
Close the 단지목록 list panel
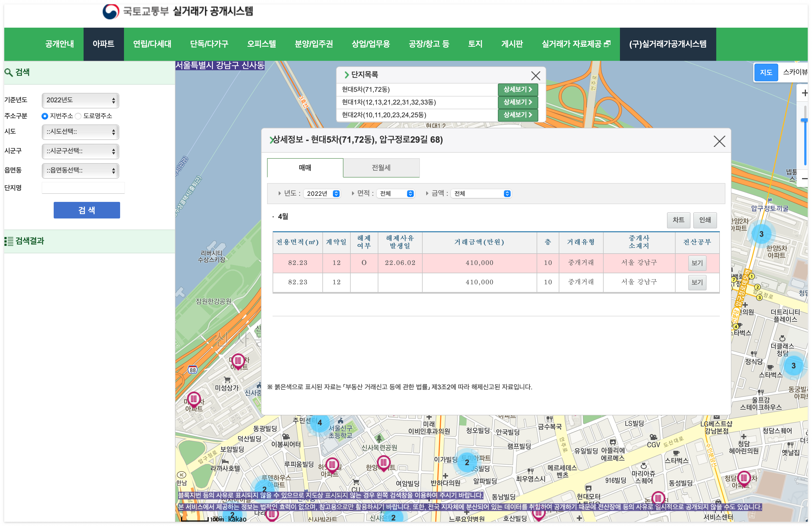535,75
